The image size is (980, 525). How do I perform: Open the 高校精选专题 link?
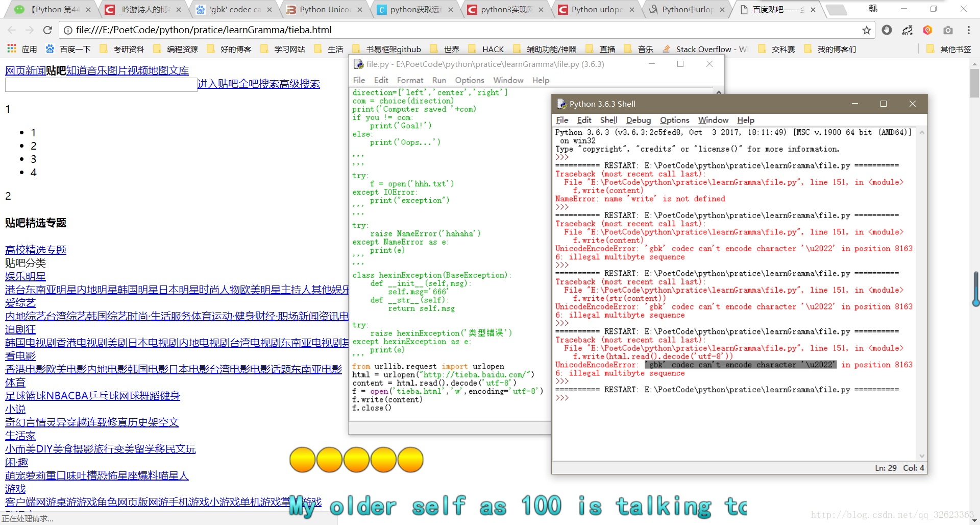[x=36, y=250]
